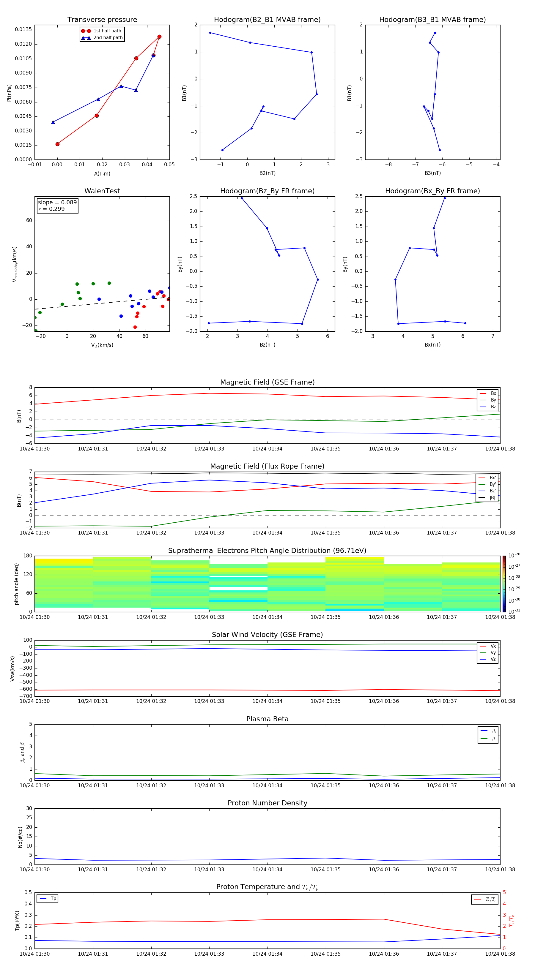Select the "1st half path" legend entry
This screenshot has height=980, width=535.
click(x=102, y=31)
